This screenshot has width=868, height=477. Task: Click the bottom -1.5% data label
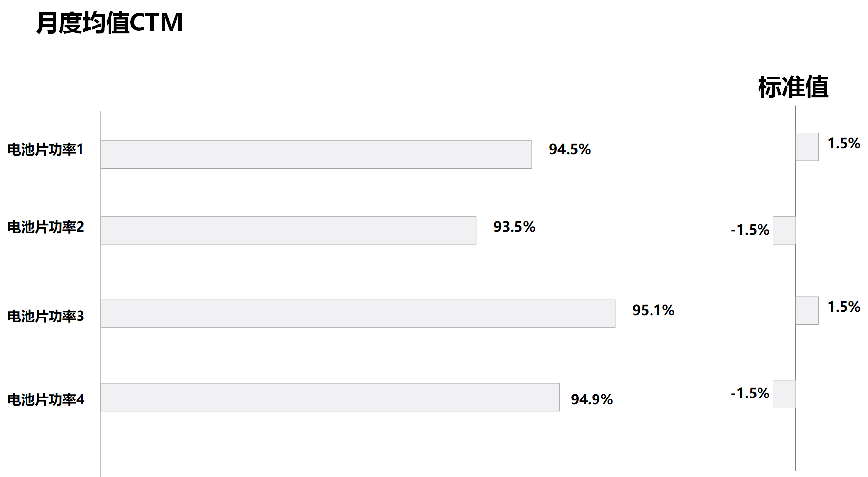tap(750, 393)
